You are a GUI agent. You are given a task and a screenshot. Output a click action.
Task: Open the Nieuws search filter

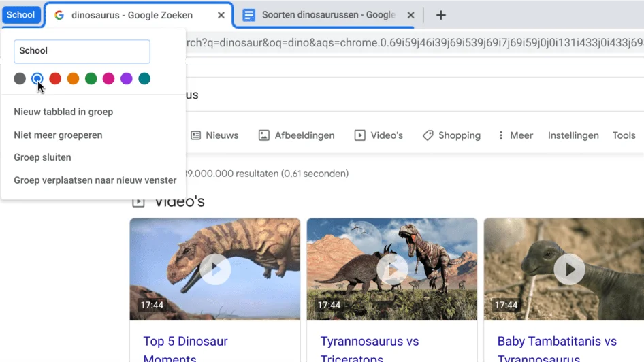coord(215,135)
